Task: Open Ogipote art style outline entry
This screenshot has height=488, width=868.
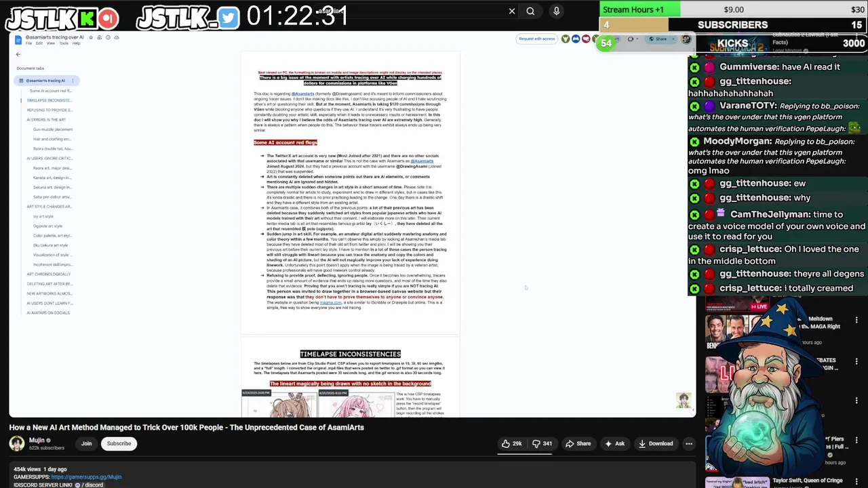Action: 47,226
